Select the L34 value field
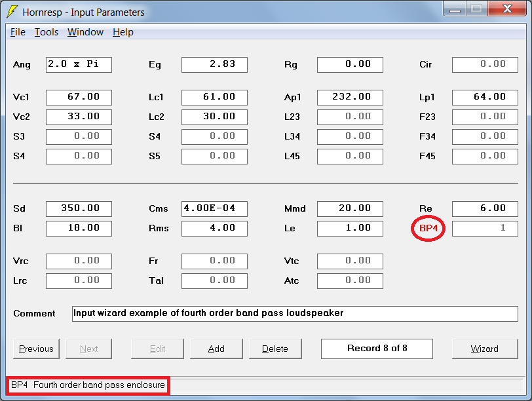 tap(350, 137)
